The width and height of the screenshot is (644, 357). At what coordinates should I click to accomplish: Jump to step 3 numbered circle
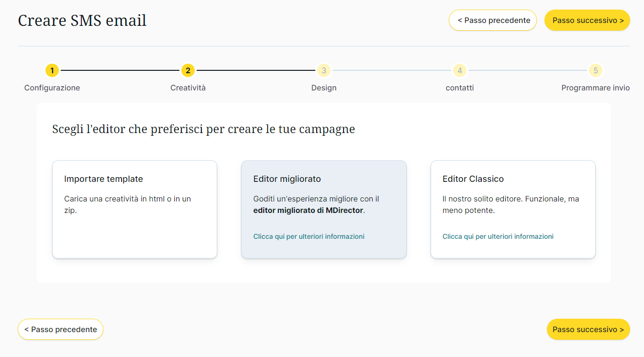(324, 71)
